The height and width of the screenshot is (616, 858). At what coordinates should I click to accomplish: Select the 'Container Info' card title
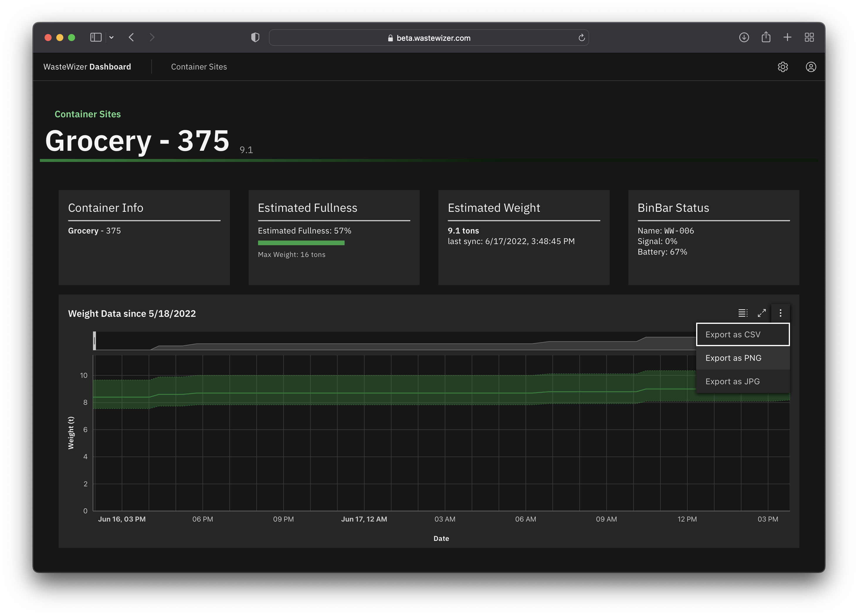coord(106,208)
